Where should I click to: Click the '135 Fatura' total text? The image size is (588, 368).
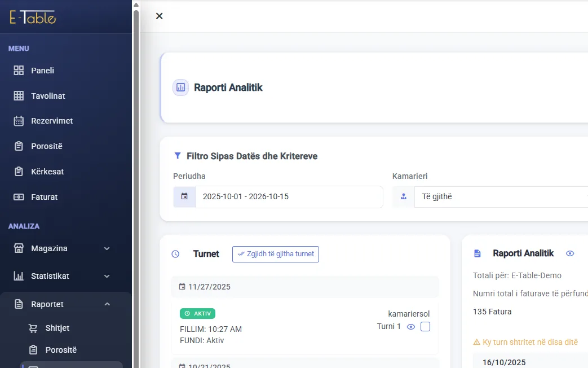pyautogui.click(x=492, y=312)
